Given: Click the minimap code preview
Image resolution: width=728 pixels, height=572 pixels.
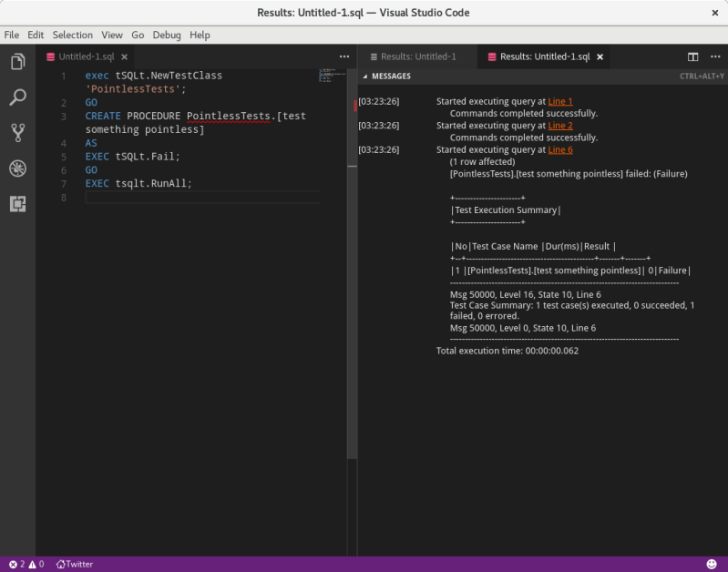Looking at the screenshot, I should point(332,76).
